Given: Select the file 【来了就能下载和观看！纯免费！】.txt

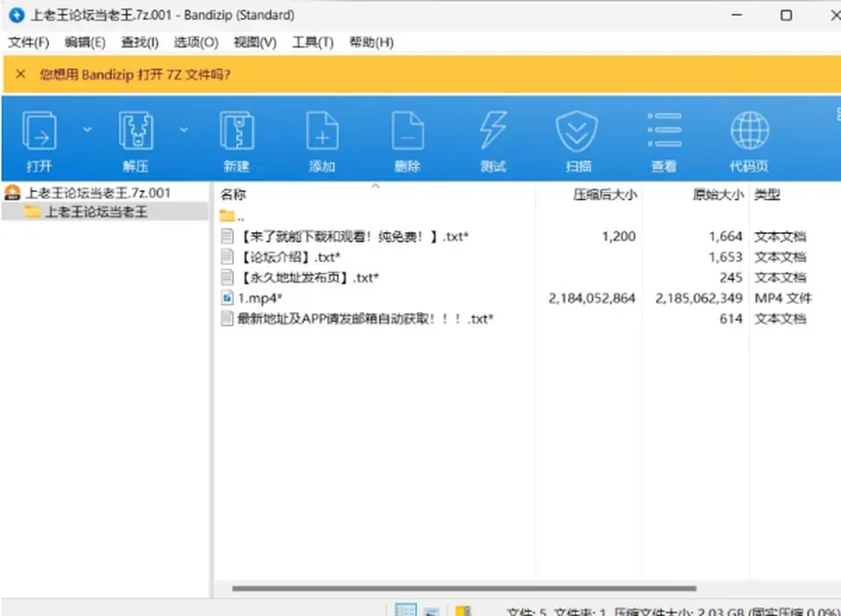Looking at the screenshot, I should coord(353,237).
